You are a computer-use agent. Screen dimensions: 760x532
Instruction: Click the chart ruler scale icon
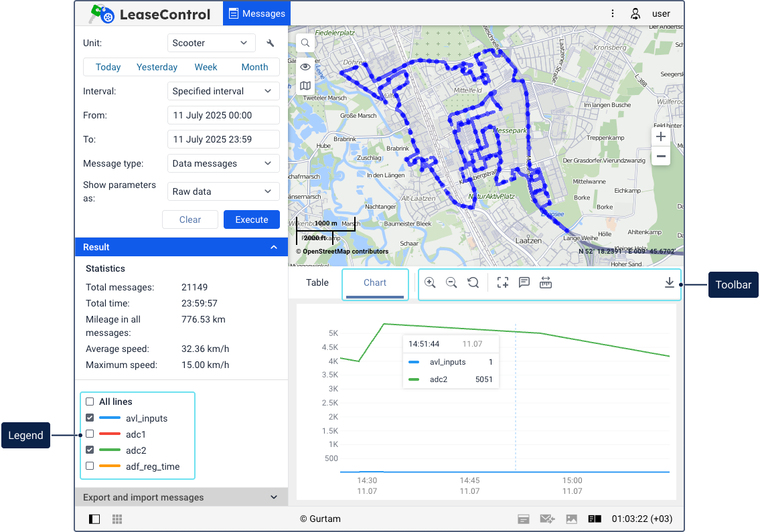(546, 282)
